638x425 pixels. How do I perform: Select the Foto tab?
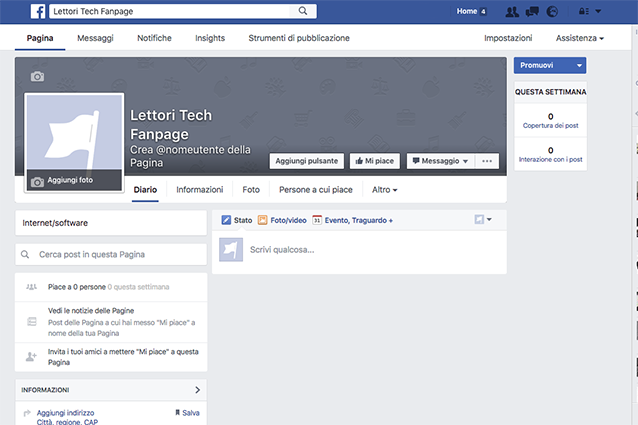pyautogui.click(x=251, y=190)
